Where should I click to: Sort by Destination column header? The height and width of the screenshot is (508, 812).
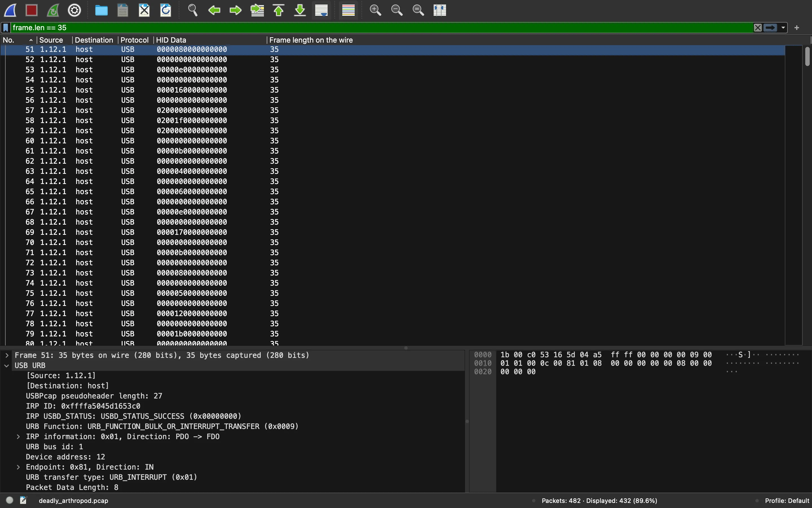95,40
